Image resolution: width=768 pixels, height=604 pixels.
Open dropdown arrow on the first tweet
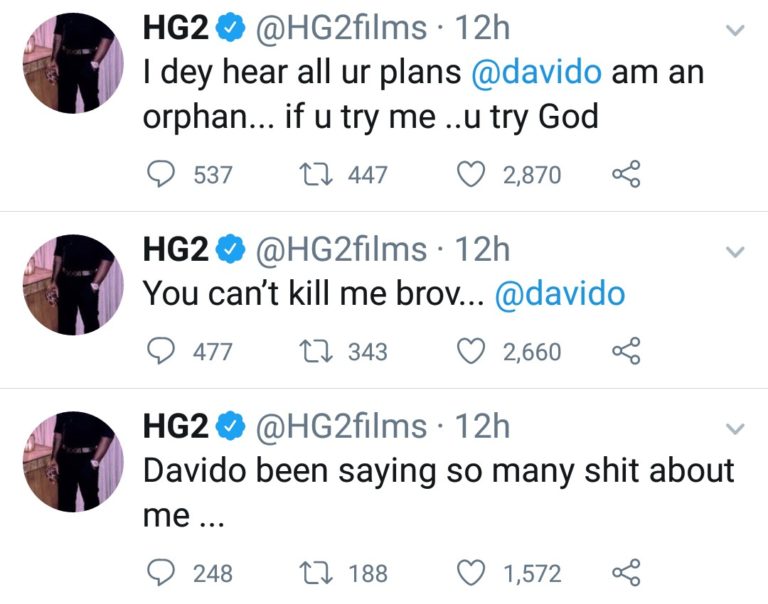coord(735,30)
